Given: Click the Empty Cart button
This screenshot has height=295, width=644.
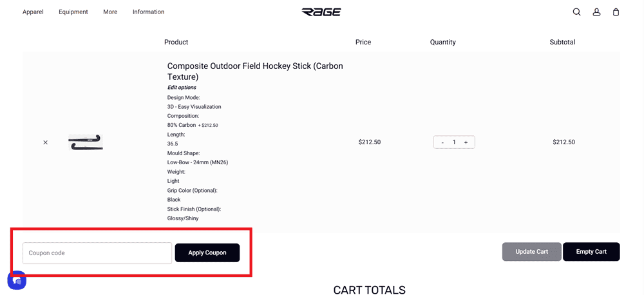Looking at the screenshot, I should point(591,252).
